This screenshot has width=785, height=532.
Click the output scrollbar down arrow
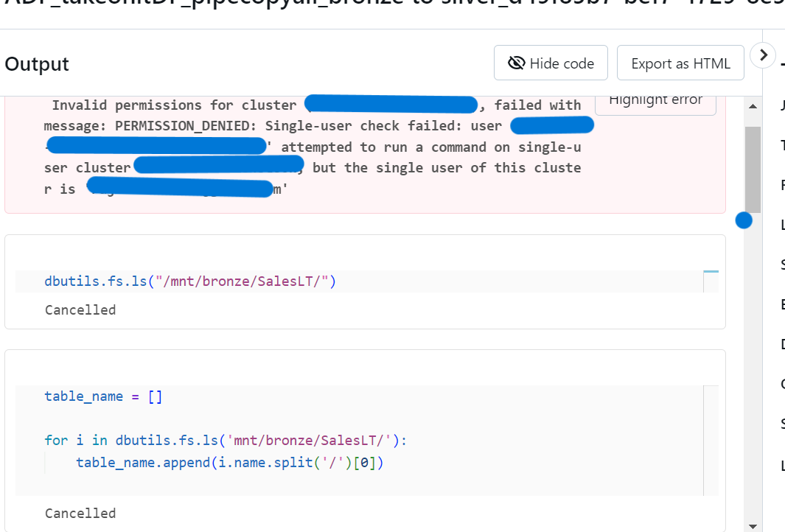click(753, 527)
